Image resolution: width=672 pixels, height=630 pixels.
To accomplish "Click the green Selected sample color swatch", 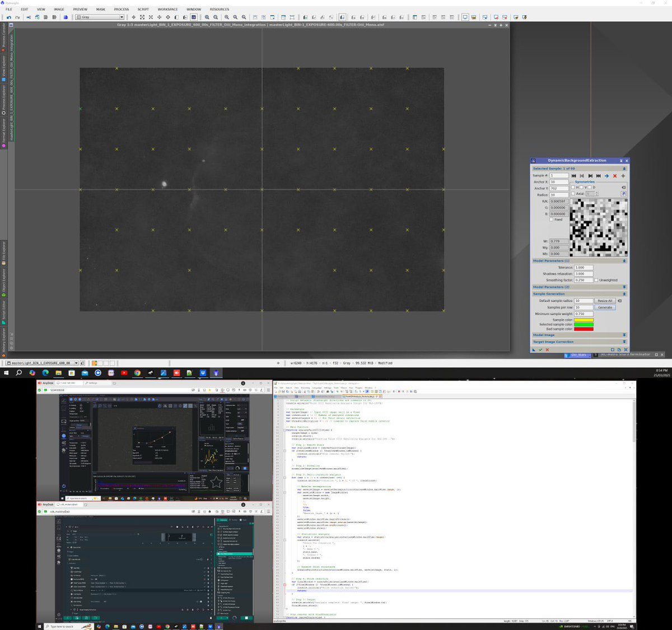I will (x=584, y=324).
